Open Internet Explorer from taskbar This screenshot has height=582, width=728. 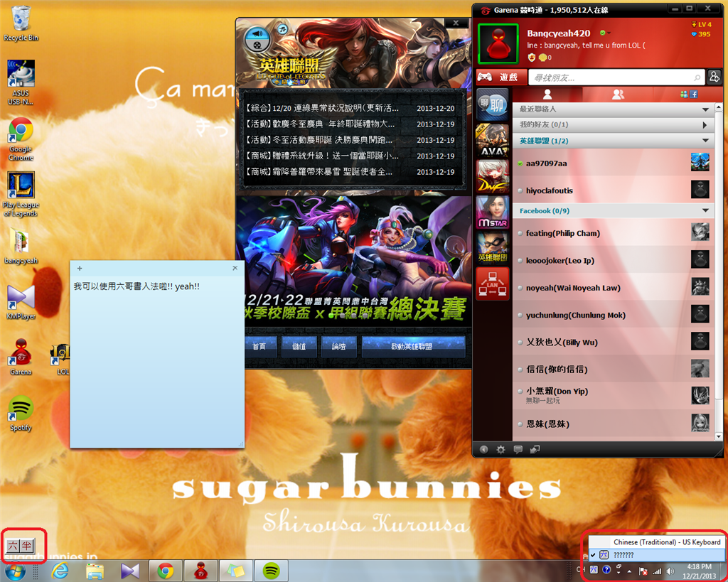[x=60, y=571]
